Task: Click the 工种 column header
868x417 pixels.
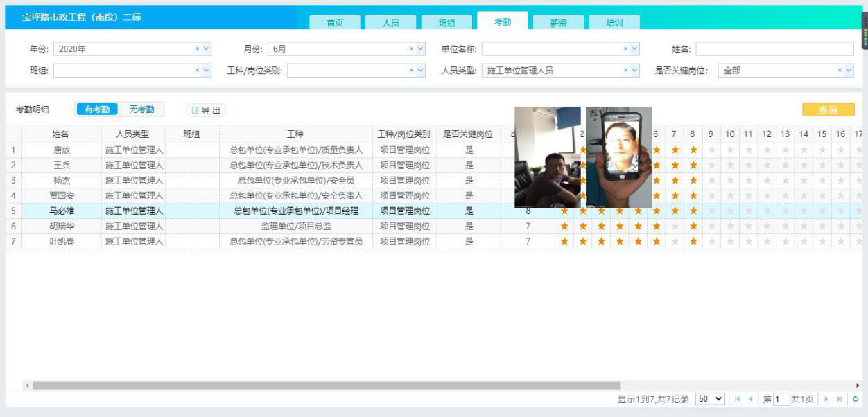Action: (x=295, y=134)
